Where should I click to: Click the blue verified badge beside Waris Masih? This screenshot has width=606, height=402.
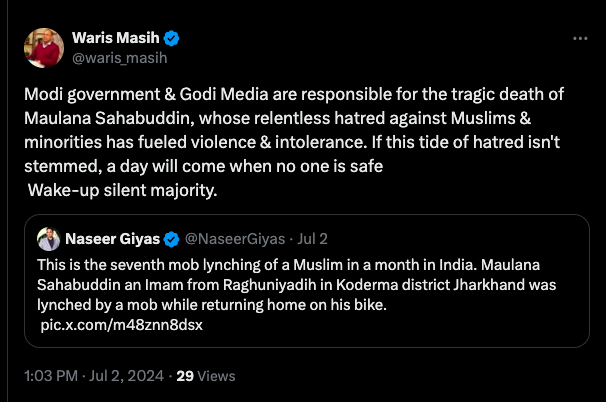(x=173, y=38)
